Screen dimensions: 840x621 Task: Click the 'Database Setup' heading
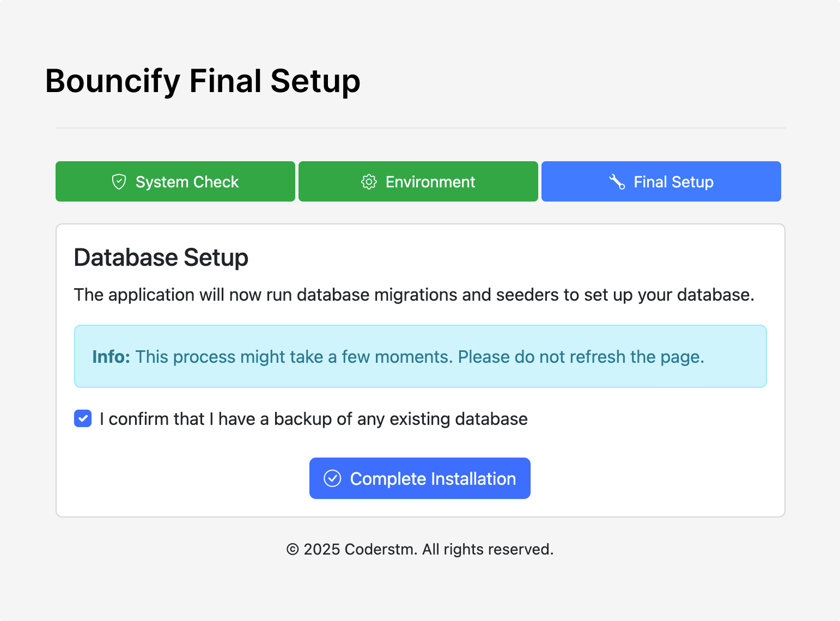coord(161,257)
